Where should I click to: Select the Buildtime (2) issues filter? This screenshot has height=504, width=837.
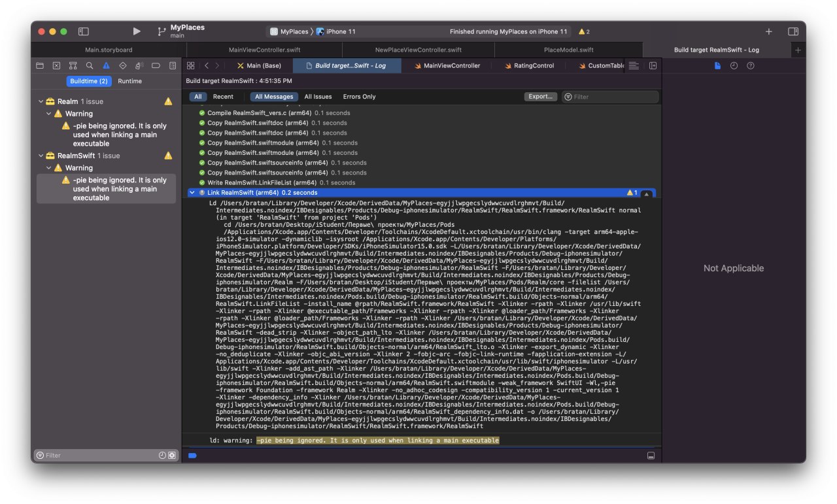point(89,81)
